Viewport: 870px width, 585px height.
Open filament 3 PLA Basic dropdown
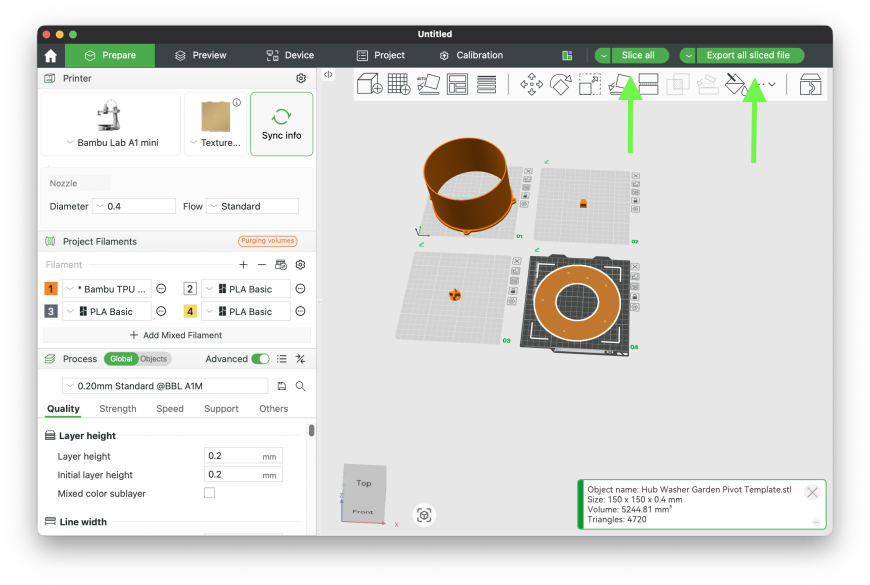pos(107,311)
